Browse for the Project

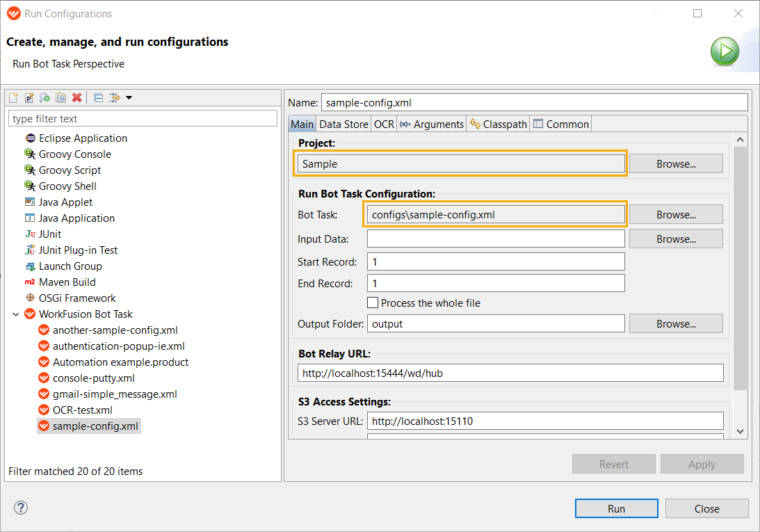(676, 164)
